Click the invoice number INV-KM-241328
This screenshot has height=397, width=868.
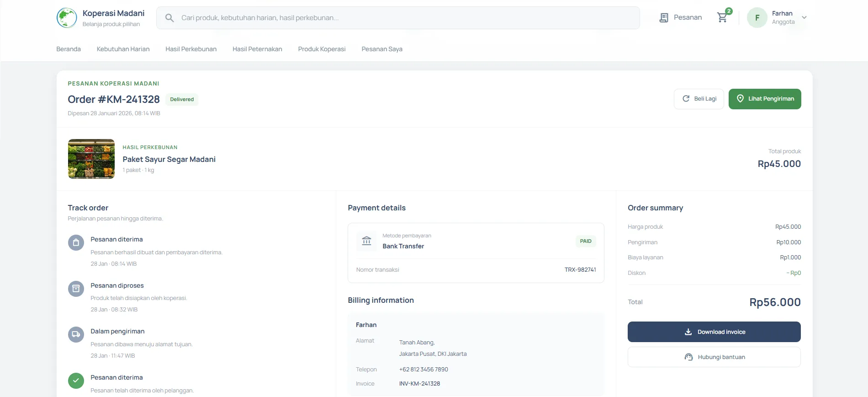coord(419,384)
